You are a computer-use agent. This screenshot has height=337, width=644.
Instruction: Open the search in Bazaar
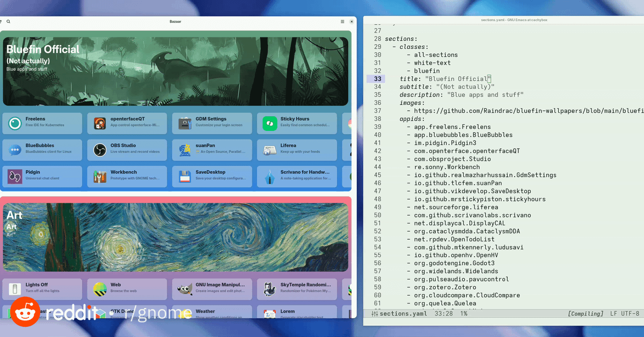pyautogui.click(x=9, y=21)
